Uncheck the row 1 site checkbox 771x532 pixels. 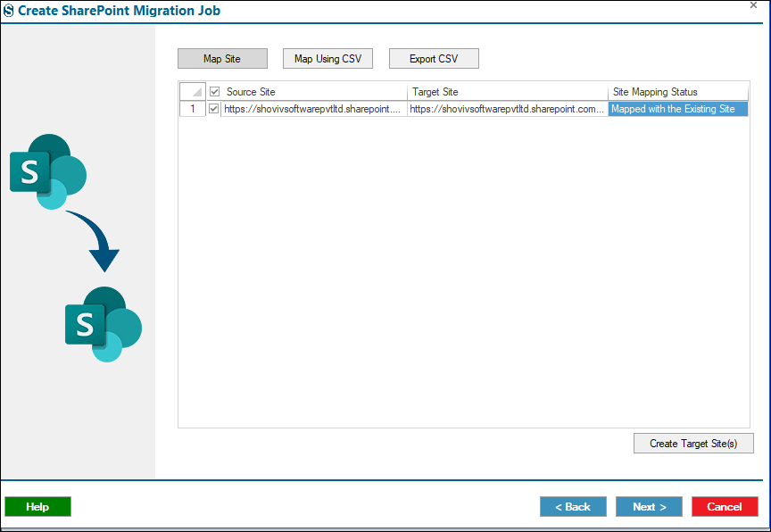pyautogui.click(x=213, y=109)
